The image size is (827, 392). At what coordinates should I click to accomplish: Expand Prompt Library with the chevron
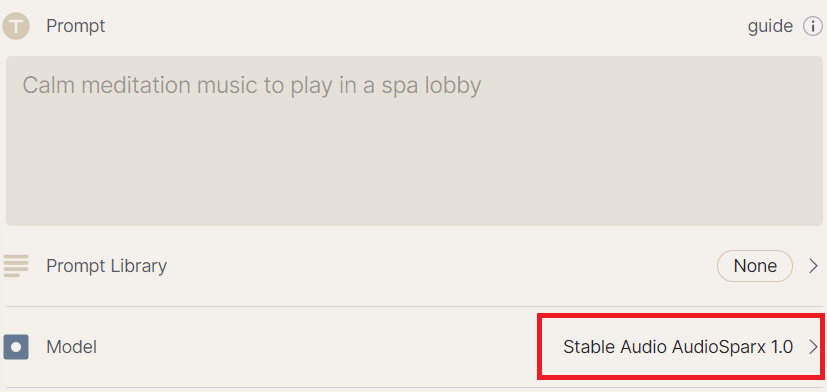[813, 266]
